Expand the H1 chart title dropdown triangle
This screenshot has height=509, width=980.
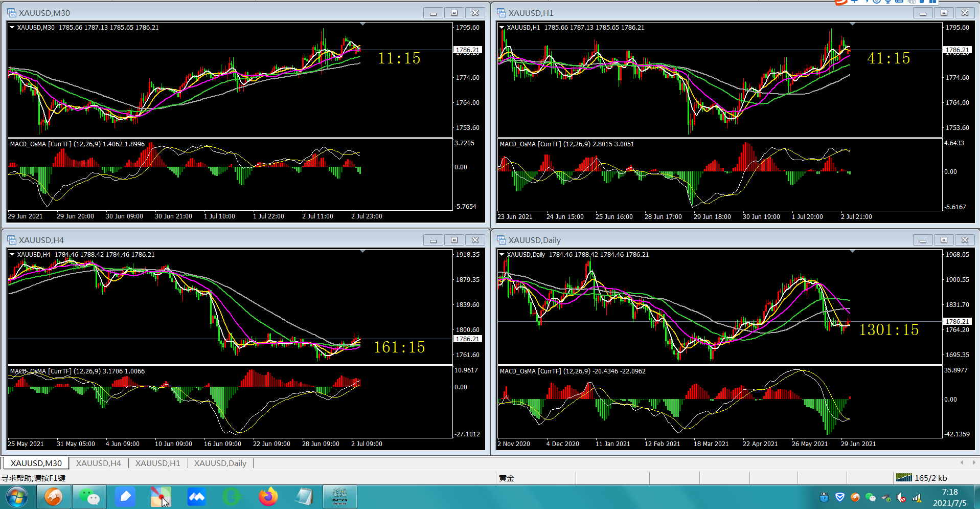click(502, 28)
